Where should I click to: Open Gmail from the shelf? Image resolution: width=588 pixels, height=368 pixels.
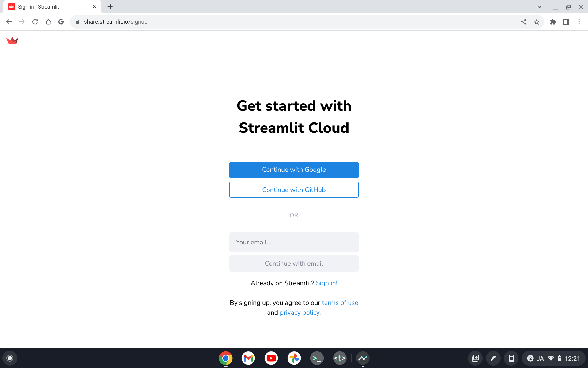coord(248,358)
